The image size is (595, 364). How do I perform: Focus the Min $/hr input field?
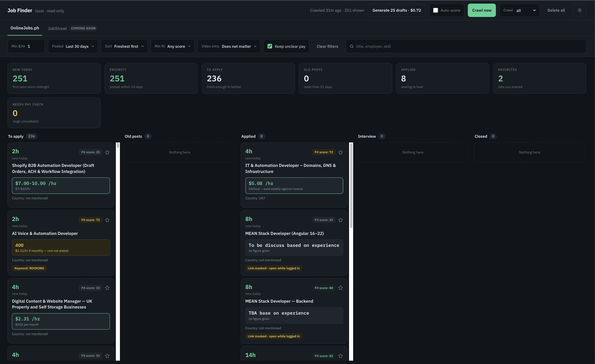point(26,46)
